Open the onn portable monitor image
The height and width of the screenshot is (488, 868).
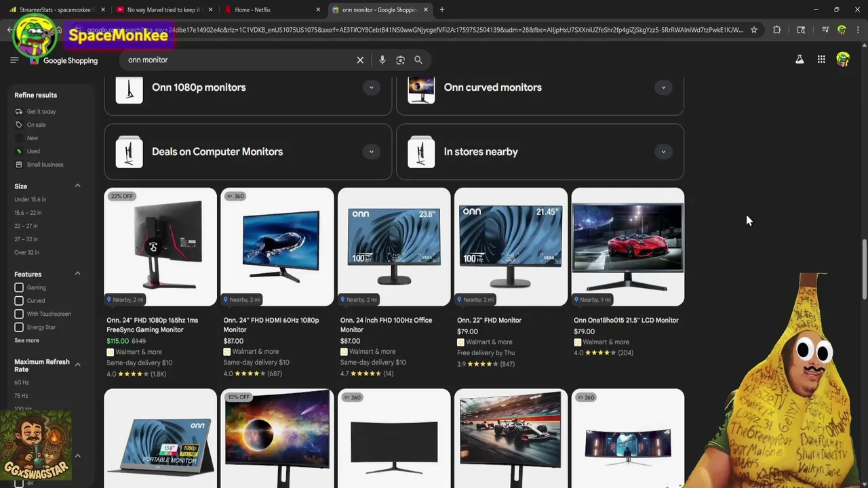161,439
